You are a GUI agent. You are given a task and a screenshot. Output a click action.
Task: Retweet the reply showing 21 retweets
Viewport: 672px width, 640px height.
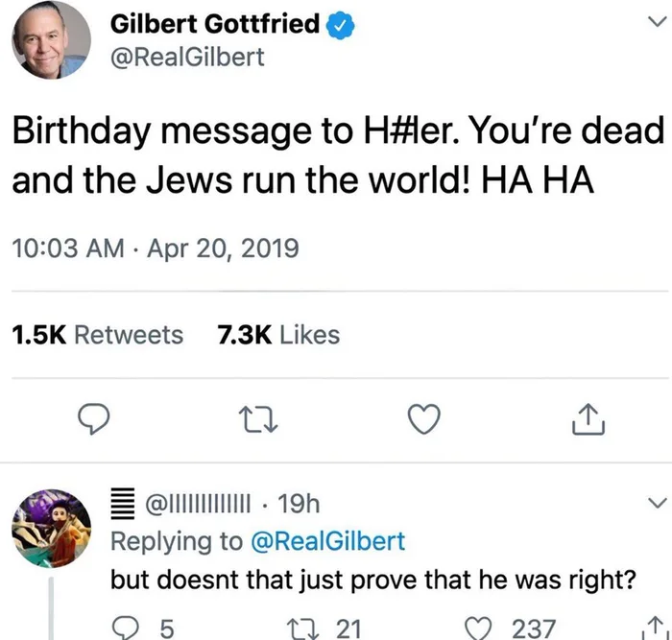point(302,628)
